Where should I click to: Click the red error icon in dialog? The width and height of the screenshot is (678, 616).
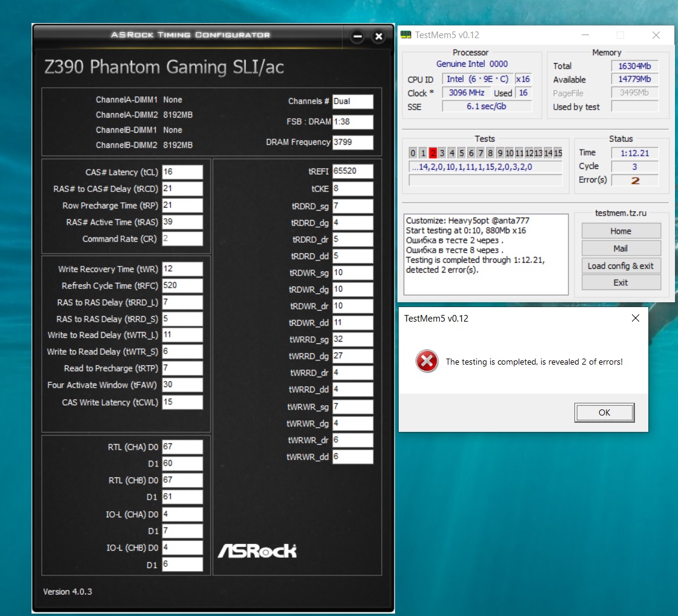427,362
